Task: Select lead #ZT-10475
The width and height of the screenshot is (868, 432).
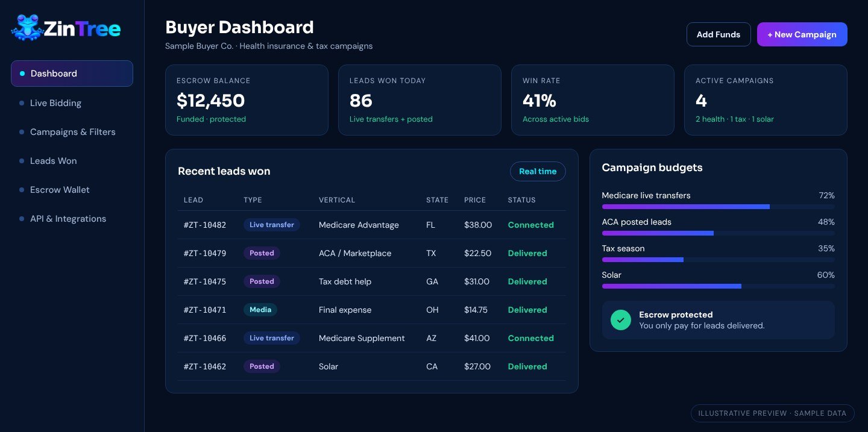Action: click(x=205, y=282)
